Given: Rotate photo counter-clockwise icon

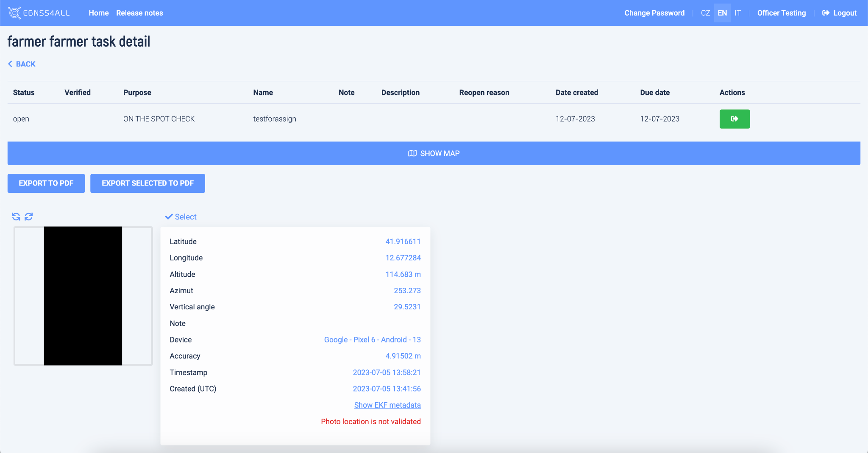Looking at the screenshot, I should [x=16, y=217].
